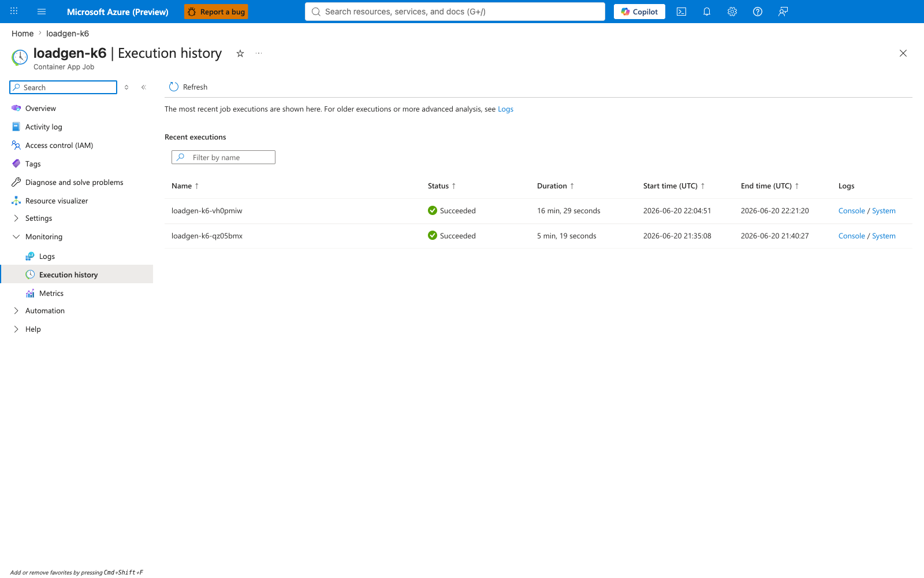
Task: Open Resource visualizer
Action: [57, 201]
